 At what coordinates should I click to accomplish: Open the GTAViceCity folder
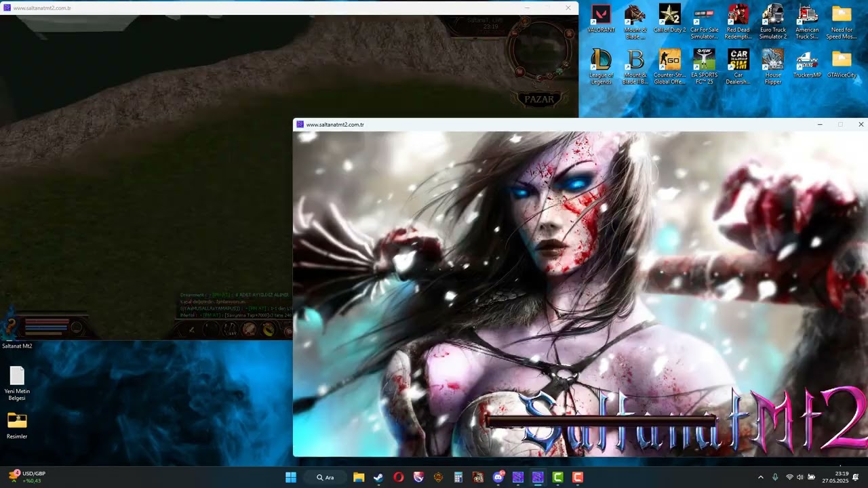(x=842, y=64)
